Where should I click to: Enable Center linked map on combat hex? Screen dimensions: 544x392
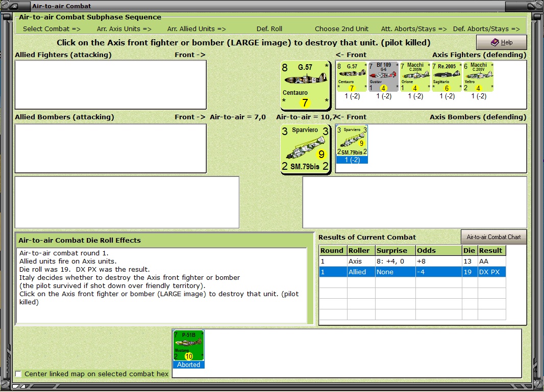coord(18,374)
